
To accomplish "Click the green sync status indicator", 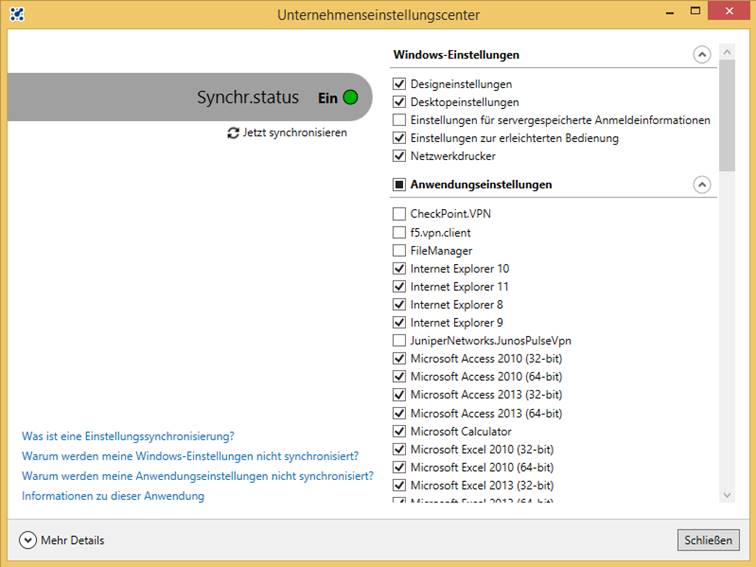I will (x=350, y=98).
